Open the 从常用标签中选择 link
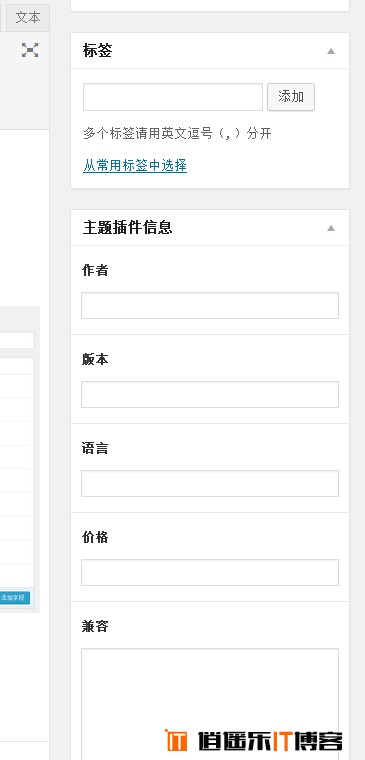Screen dimensions: 365x760 (135, 166)
